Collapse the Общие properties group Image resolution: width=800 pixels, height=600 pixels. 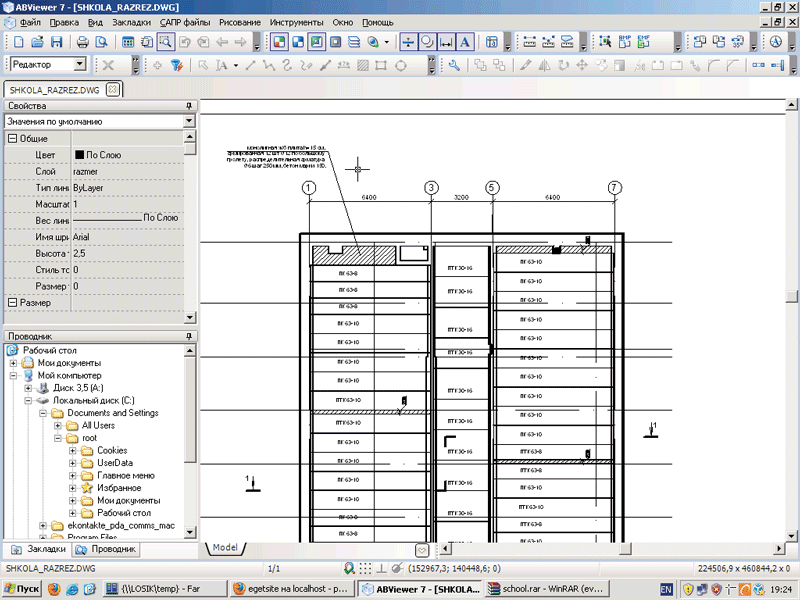coord(12,138)
